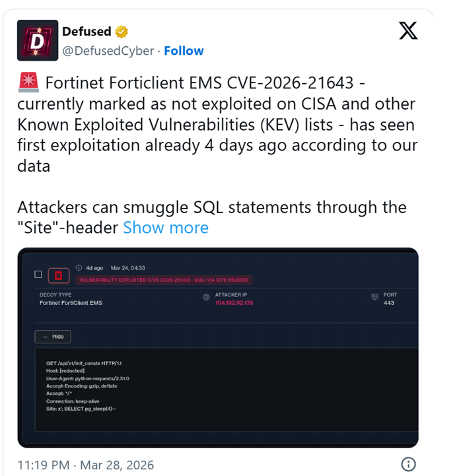Click the globe icon beside Attacker IP

[x=207, y=297]
